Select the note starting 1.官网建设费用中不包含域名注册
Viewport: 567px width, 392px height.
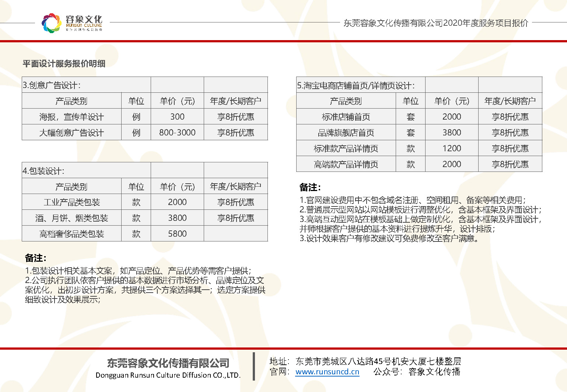click(x=413, y=200)
